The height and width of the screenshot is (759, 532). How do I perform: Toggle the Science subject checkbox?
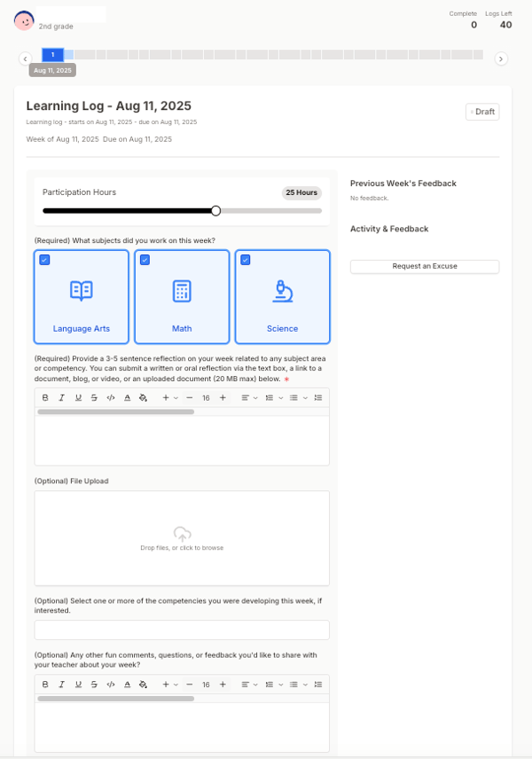coord(246,260)
